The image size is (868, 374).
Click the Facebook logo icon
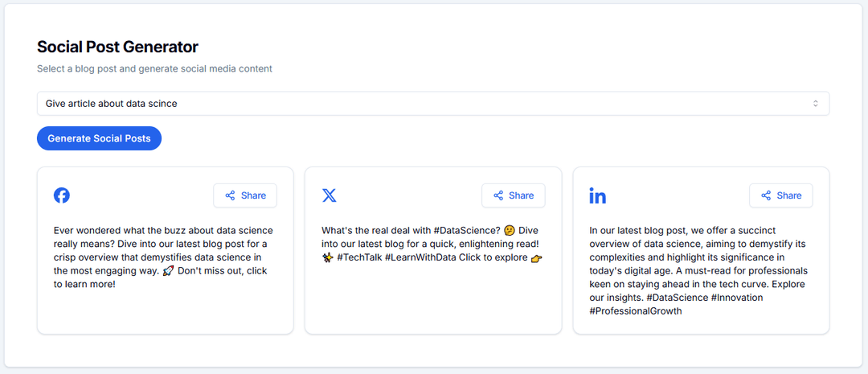click(62, 195)
